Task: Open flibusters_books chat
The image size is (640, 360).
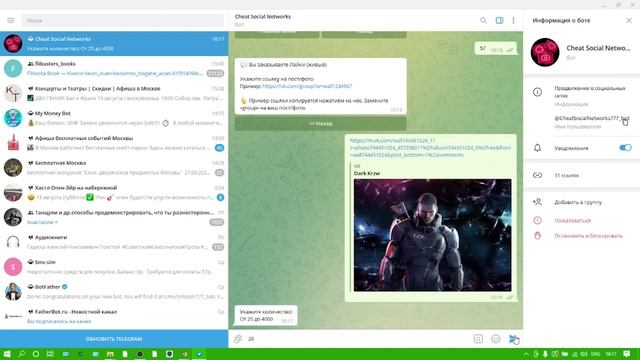Action: coord(114,69)
